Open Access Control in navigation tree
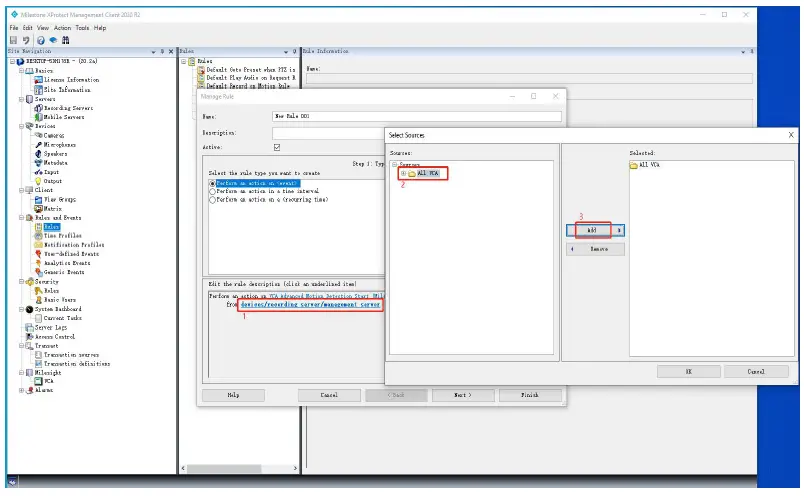The width and height of the screenshot is (804, 496). pyautogui.click(x=55, y=336)
